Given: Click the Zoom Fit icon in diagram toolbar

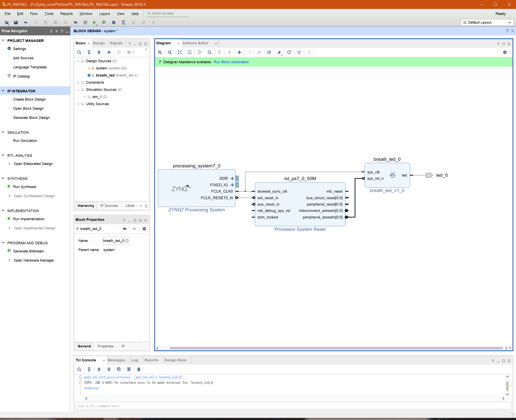Looking at the screenshot, I should tap(180, 52).
